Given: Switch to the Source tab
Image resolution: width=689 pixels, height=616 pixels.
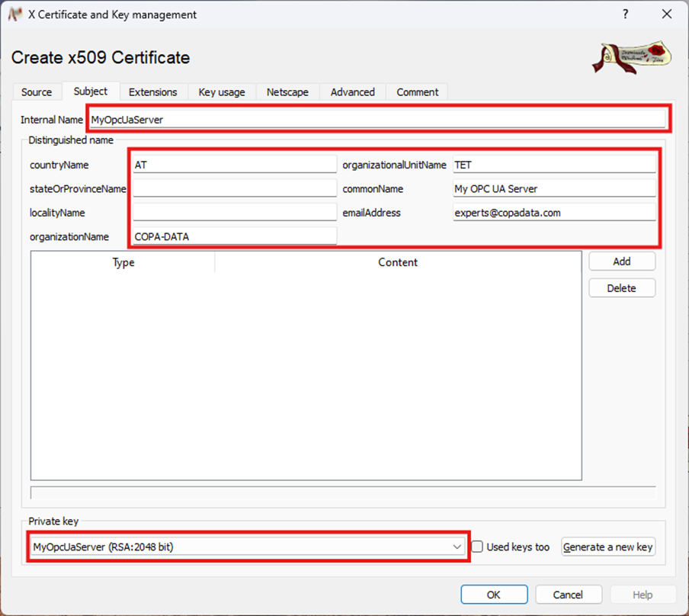Looking at the screenshot, I should 37,92.
